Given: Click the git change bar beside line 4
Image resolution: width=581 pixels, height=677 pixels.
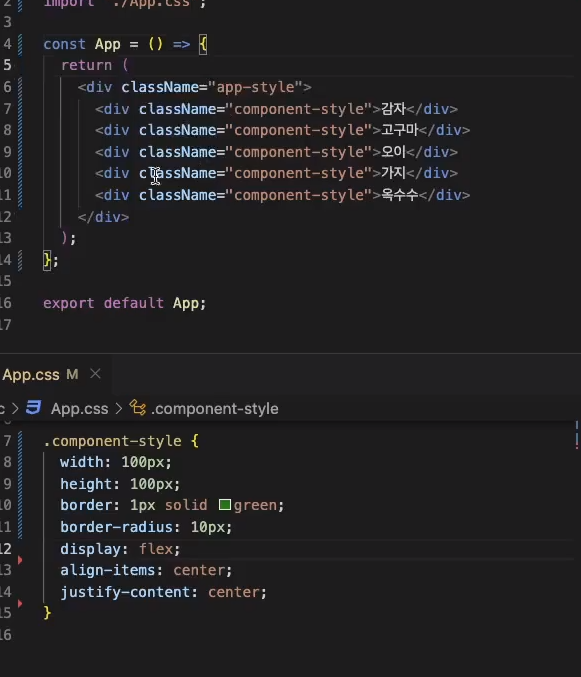Looking at the screenshot, I should point(20,44).
